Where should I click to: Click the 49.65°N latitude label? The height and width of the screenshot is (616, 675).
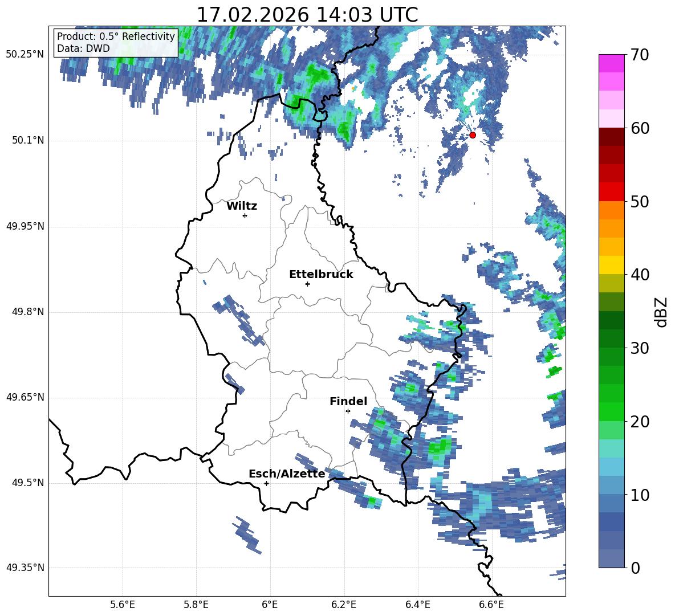coord(25,397)
